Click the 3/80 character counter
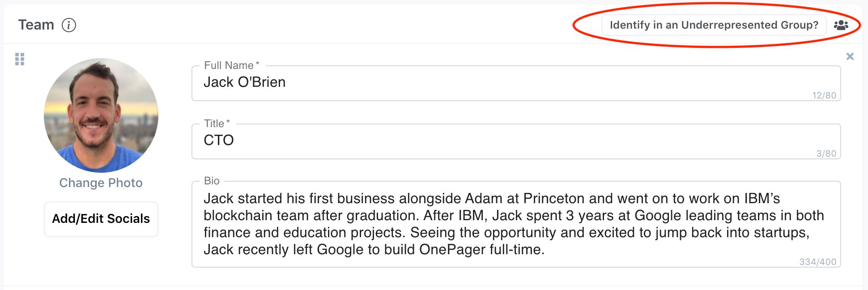868x290 pixels. pyautogui.click(x=826, y=154)
